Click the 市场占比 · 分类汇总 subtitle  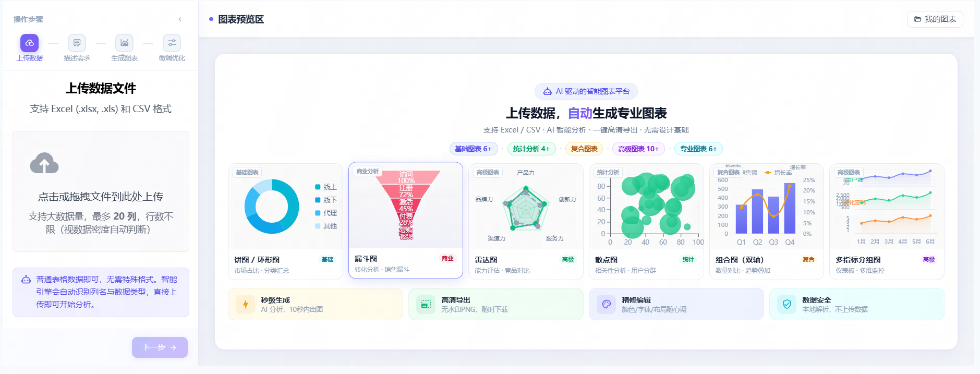[x=261, y=271]
